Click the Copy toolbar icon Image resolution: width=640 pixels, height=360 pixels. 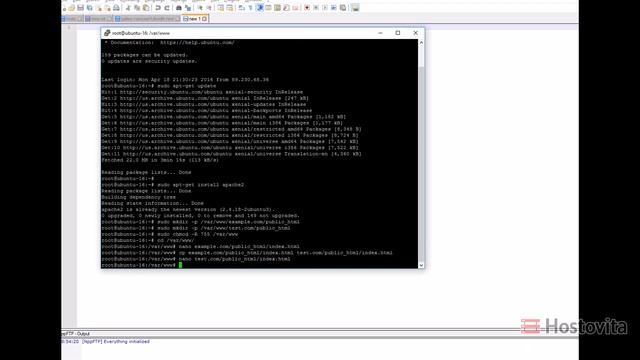tap(137, 8)
